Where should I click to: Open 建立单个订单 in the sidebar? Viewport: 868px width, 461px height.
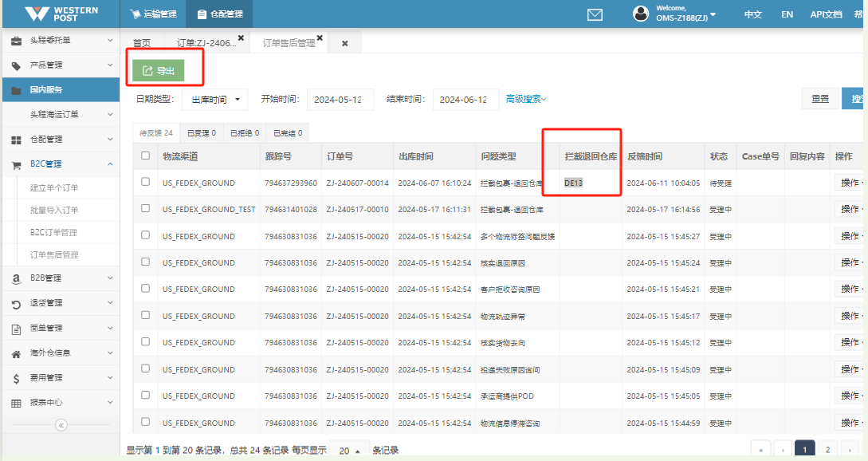(x=54, y=188)
